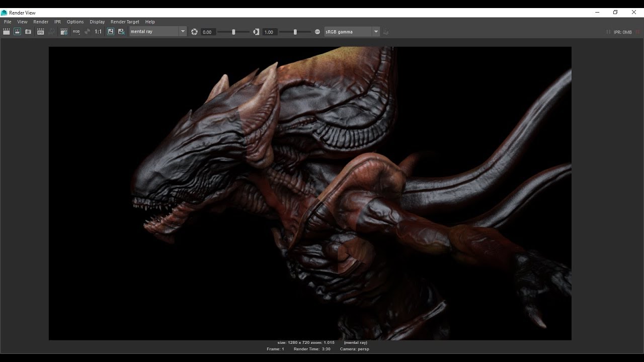Click the Camera: persp text
This screenshot has height=362, width=644.
pos(354,349)
